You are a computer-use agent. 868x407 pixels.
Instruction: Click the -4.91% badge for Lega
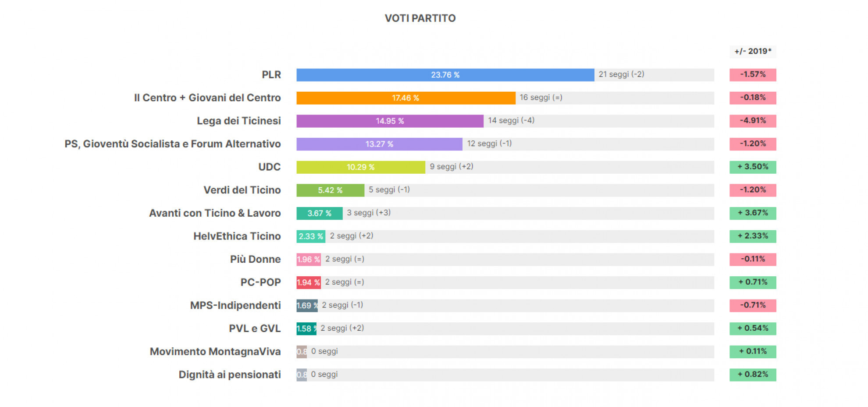click(x=753, y=121)
